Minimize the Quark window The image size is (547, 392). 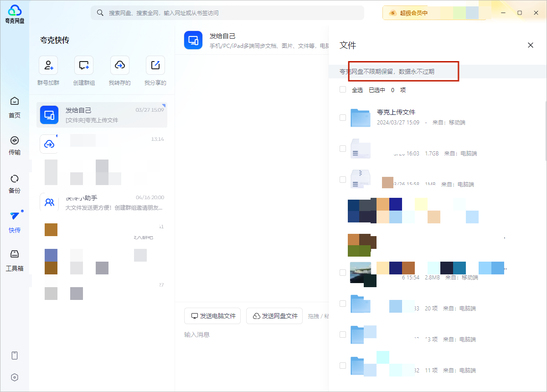(503, 13)
